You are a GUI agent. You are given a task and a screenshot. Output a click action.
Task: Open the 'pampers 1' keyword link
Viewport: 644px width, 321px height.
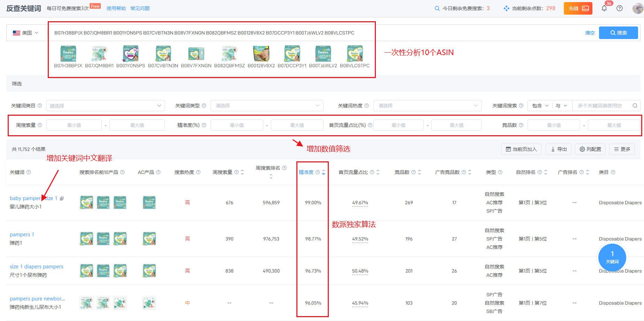pos(22,235)
